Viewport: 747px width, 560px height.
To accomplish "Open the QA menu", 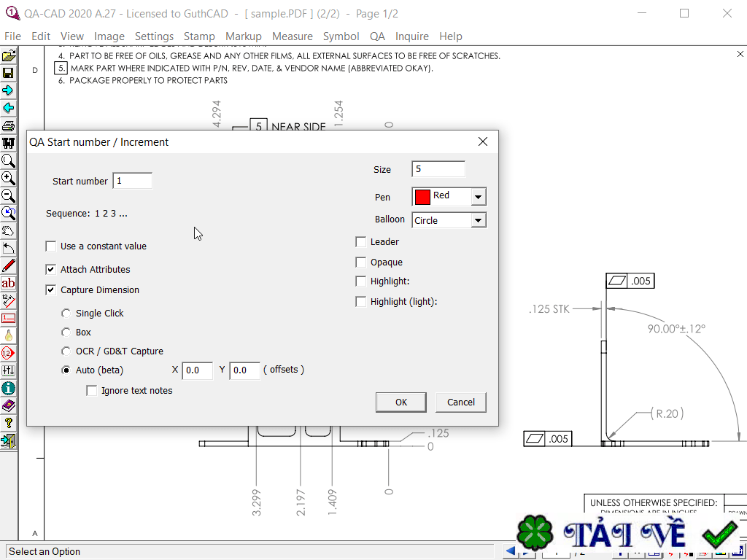I will point(377,36).
